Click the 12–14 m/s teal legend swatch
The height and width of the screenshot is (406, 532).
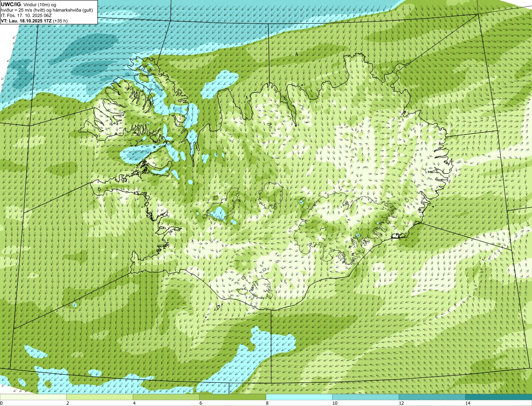coord(432,397)
